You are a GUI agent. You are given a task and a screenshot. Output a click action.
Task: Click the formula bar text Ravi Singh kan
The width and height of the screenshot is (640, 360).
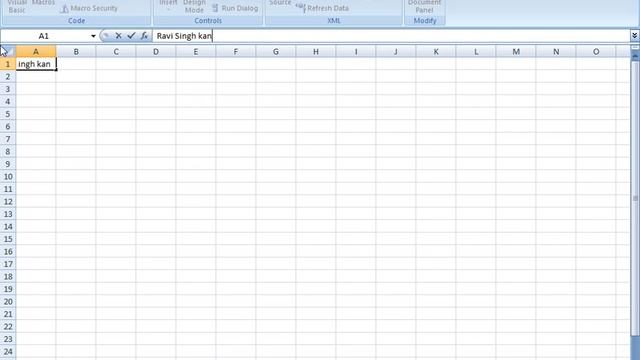click(184, 36)
